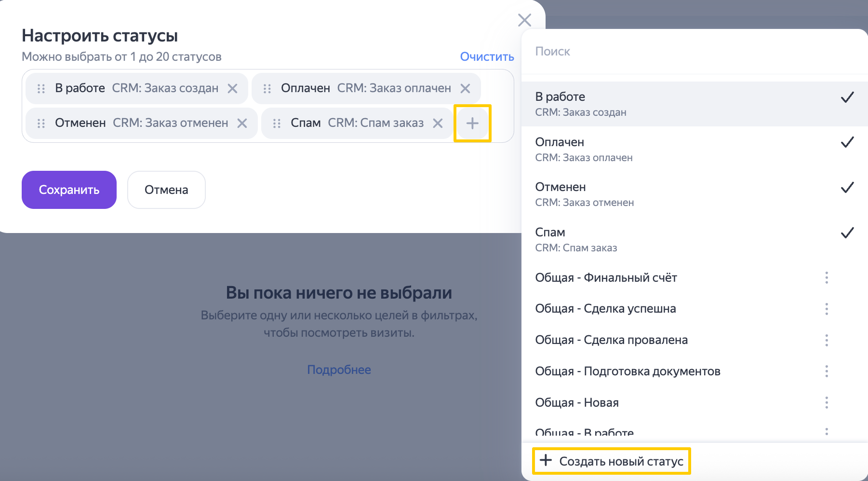Screen dimensions: 868x481
Task: Click the plus icon to add status
Action: 472,124
